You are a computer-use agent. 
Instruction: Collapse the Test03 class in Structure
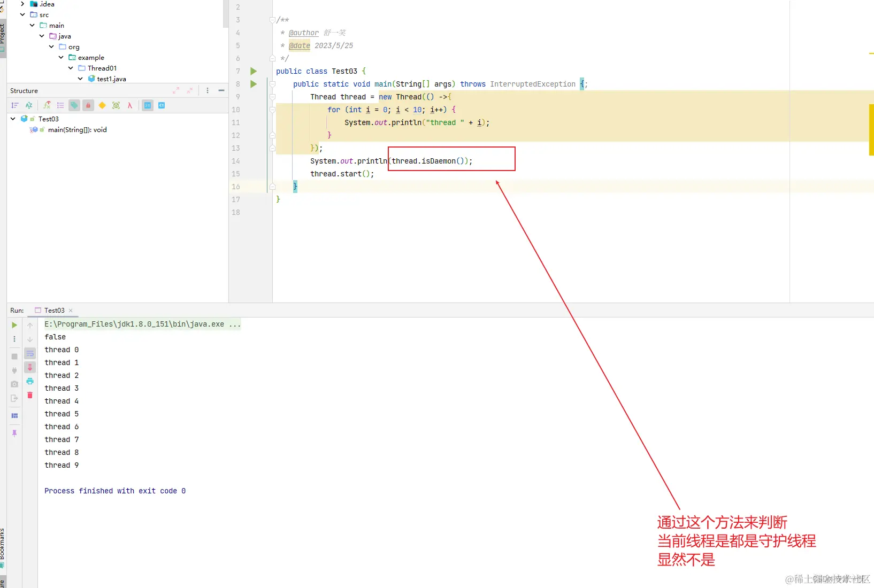[x=13, y=119]
